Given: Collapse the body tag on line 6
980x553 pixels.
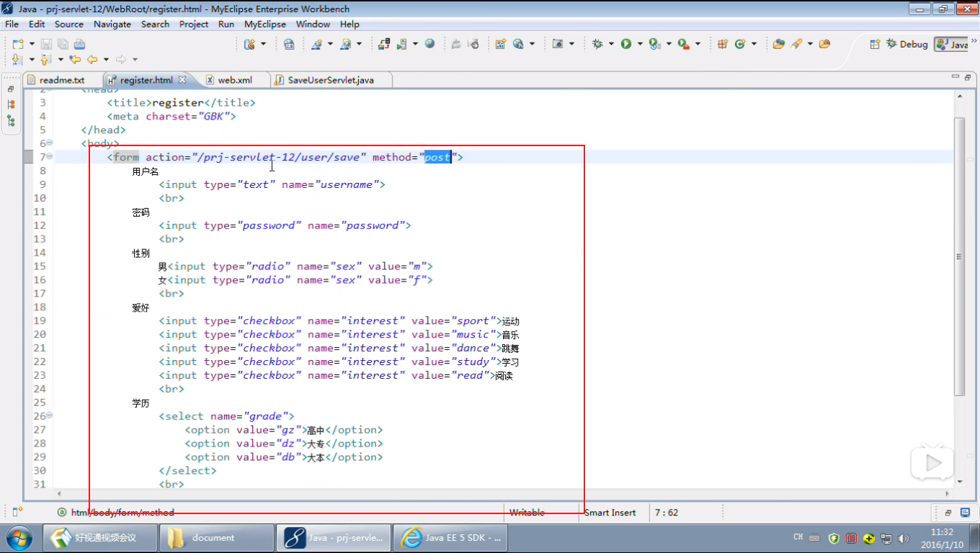Looking at the screenshot, I should point(50,143).
